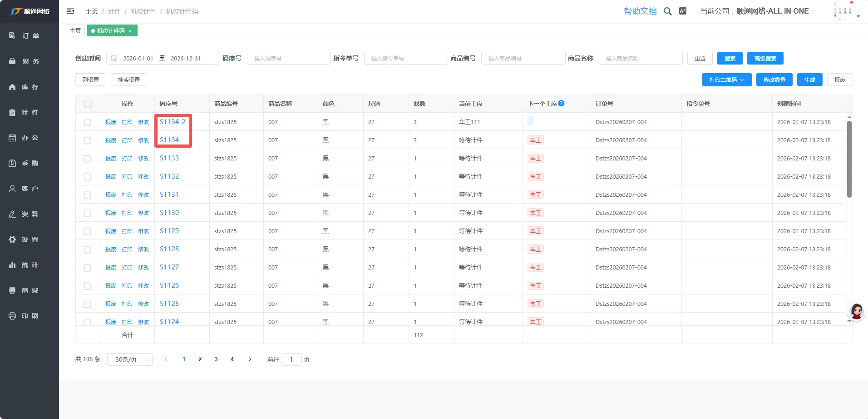
Task: Open the 库存 sidebar menu
Action: tap(30, 87)
